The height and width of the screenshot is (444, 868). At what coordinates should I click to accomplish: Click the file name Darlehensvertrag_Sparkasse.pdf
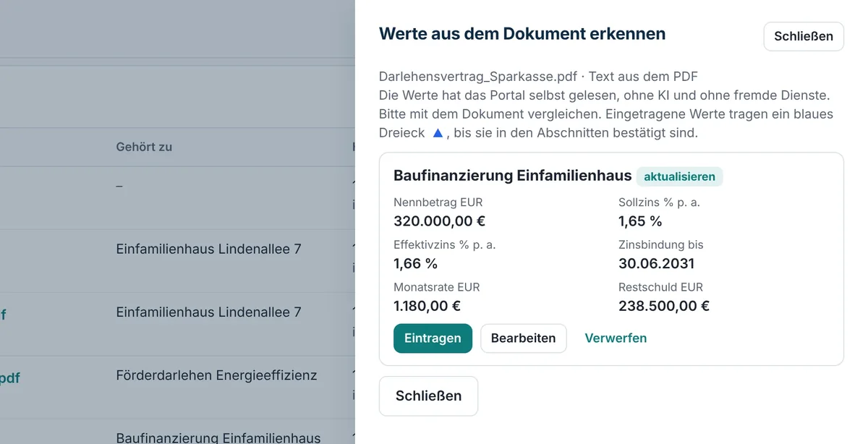click(x=477, y=77)
